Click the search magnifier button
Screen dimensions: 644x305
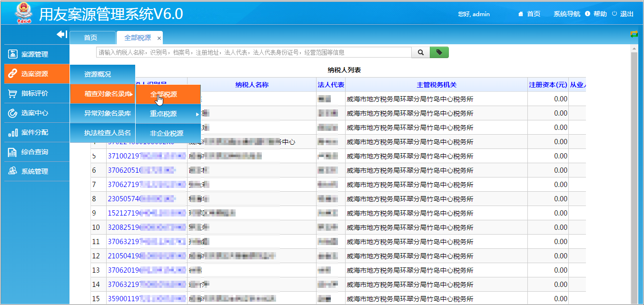pos(421,52)
